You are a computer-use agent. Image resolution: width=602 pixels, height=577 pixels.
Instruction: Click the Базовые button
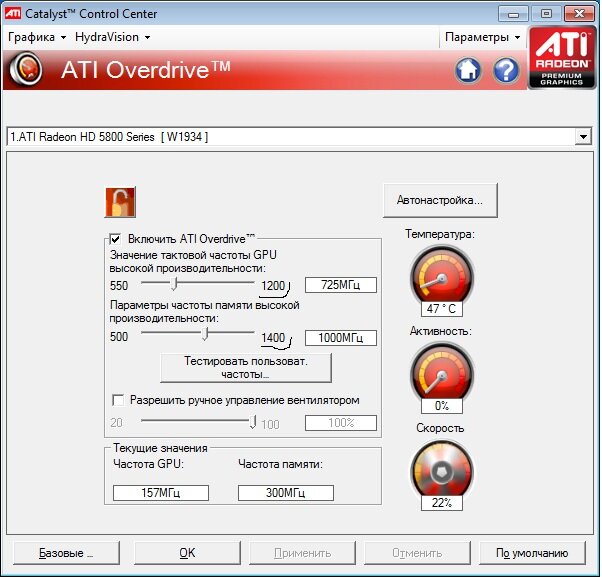click(66, 553)
